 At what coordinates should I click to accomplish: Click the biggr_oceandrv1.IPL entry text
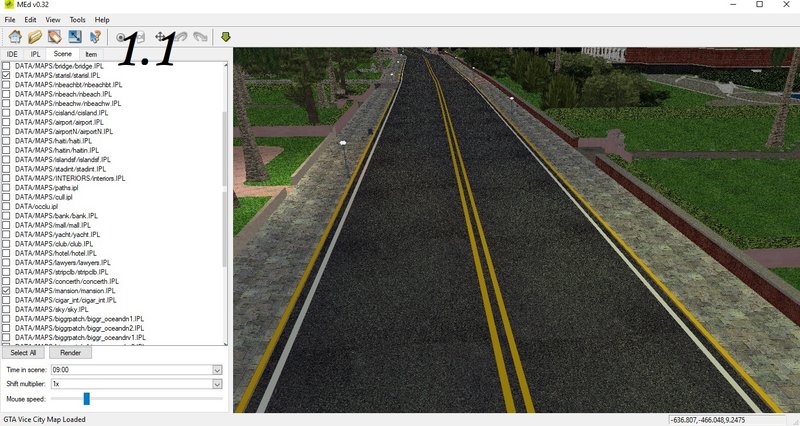point(80,337)
